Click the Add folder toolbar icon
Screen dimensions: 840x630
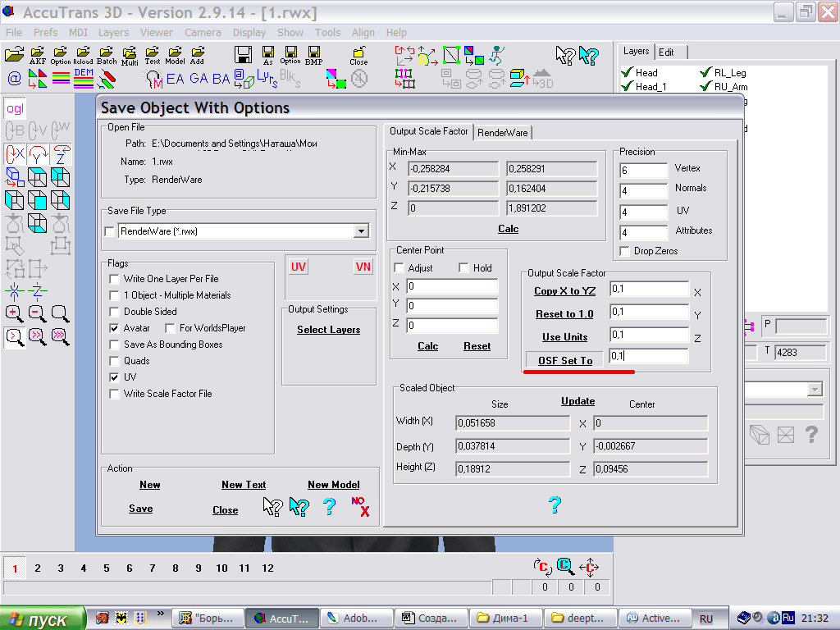(197, 55)
